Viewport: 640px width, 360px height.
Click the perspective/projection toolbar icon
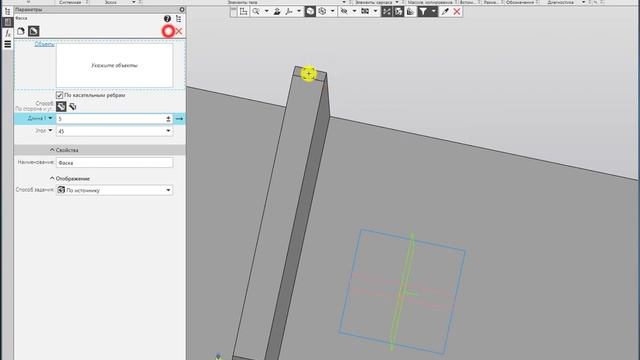(322, 11)
